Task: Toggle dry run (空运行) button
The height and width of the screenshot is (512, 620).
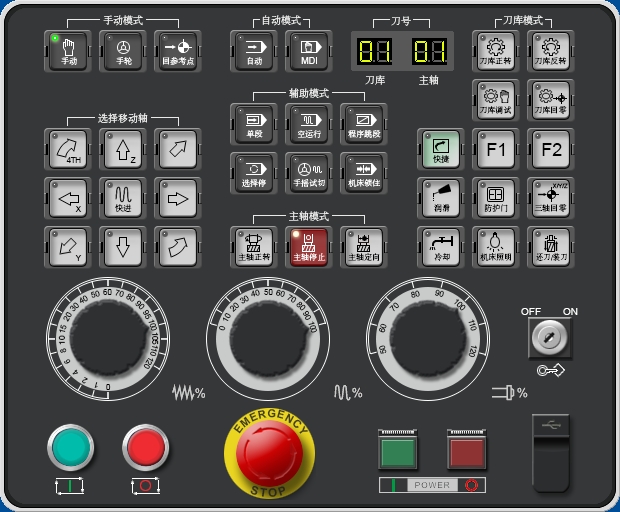Action: (x=309, y=124)
